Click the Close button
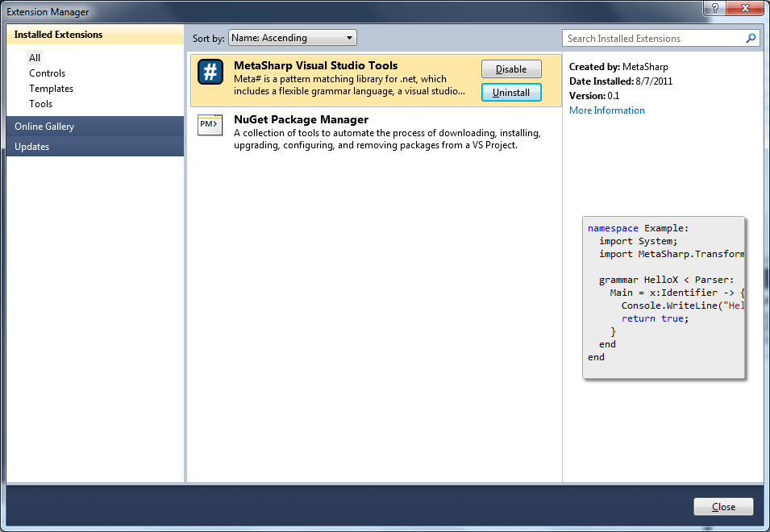The width and height of the screenshot is (770, 532). pos(723,506)
